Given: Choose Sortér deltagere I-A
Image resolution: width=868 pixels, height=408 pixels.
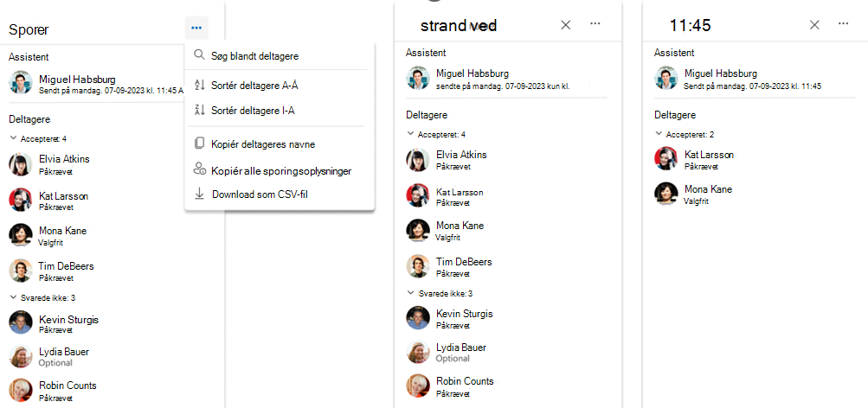Looking at the screenshot, I should [x=280, y=111].
